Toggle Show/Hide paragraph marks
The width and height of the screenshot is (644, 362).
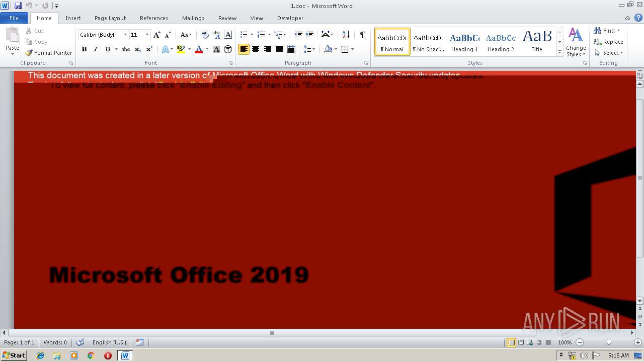[362, 35]
